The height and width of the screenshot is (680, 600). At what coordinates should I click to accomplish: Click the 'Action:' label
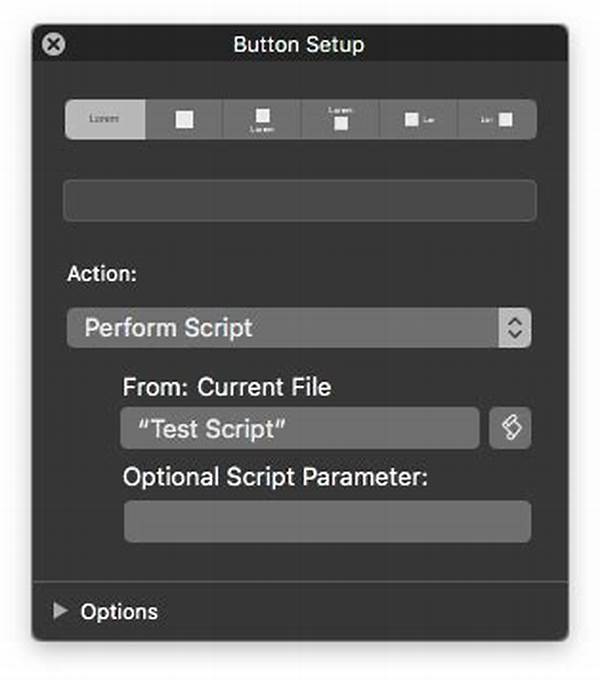click(x=99, y=272)
